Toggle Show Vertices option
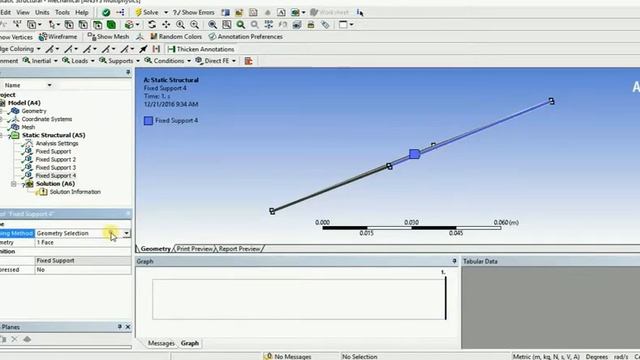This screenshot has width=640, height=360. [16, 37]
